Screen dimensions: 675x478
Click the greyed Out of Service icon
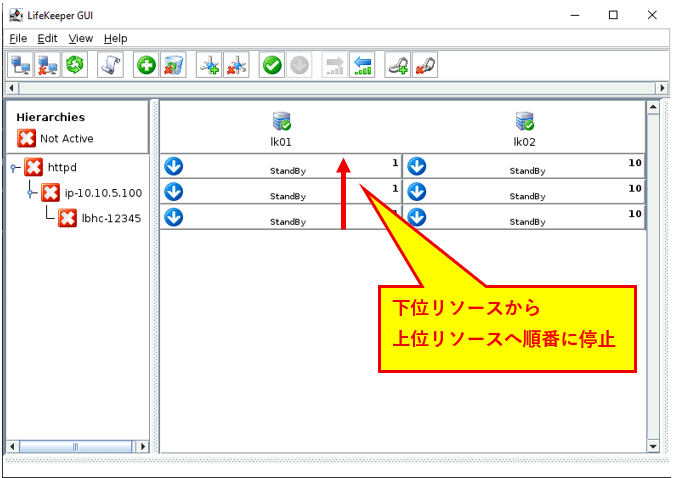pos(299,65)
